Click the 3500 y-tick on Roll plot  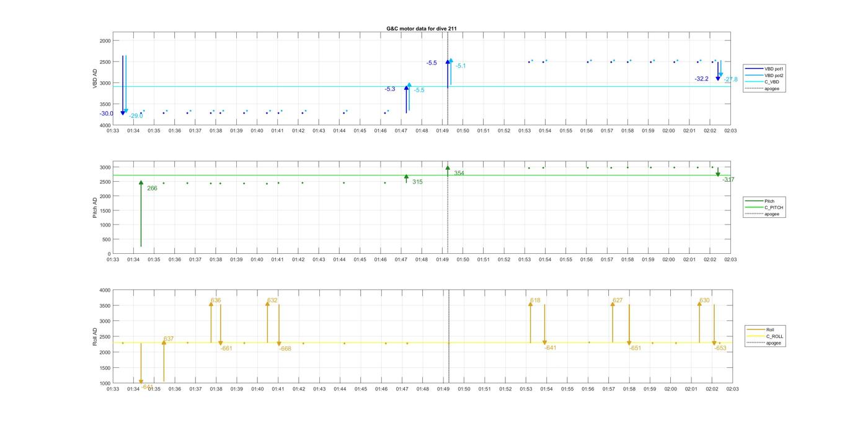pyautogui.click(x=104, y=306)
